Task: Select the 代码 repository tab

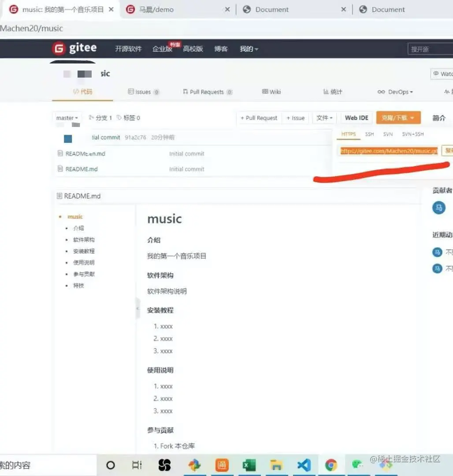Action: [x=82, y=92]
